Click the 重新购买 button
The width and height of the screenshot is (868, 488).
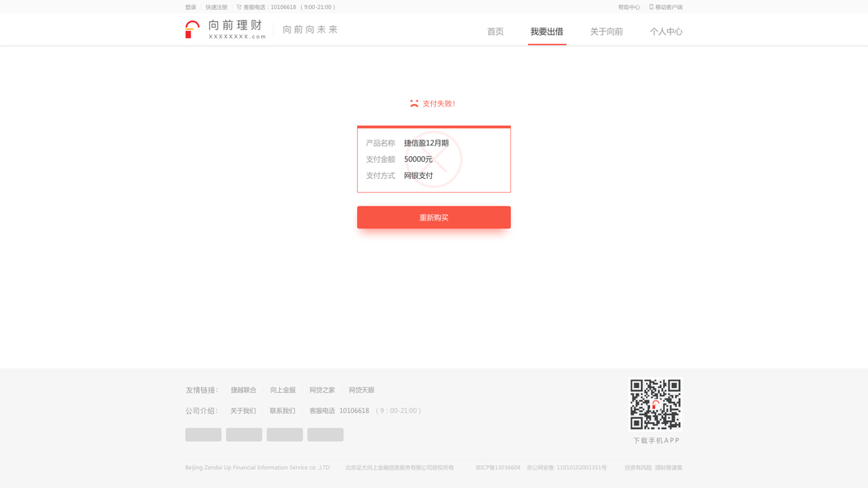(x=434, y=217)
